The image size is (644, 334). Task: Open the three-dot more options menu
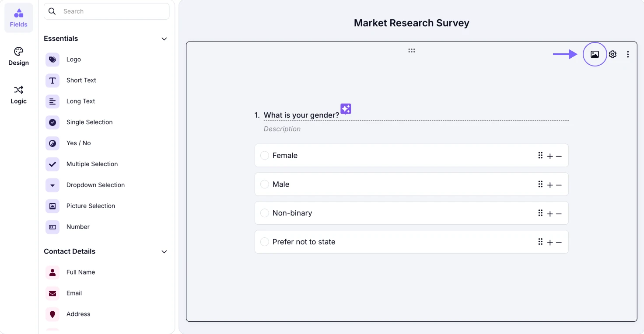point(628,54)
